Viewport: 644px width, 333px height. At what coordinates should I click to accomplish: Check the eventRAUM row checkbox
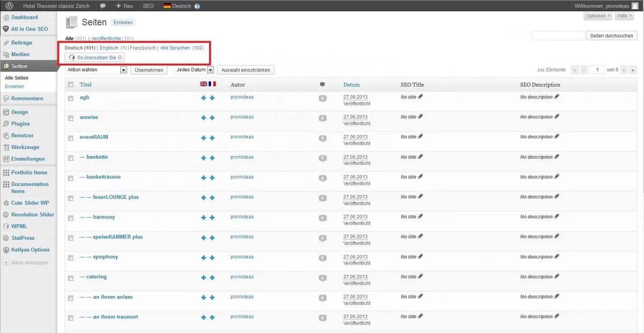coord(71,138)
